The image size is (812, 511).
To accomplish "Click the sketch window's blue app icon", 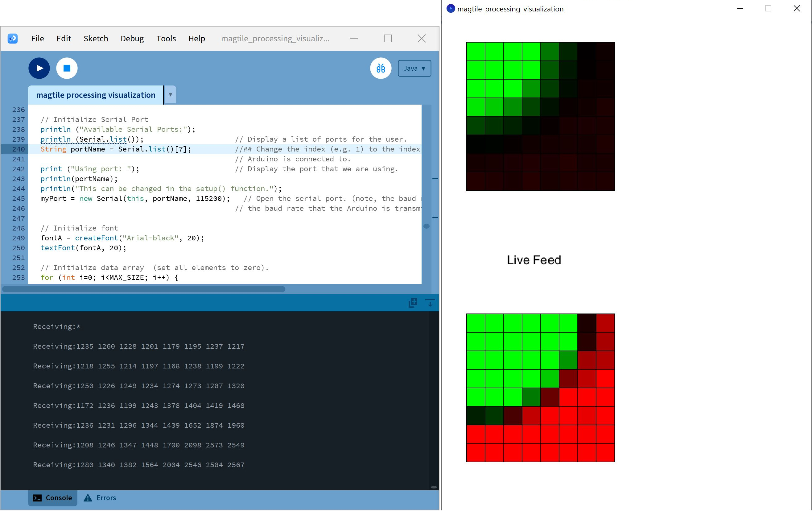I will [x=451, y=9].
